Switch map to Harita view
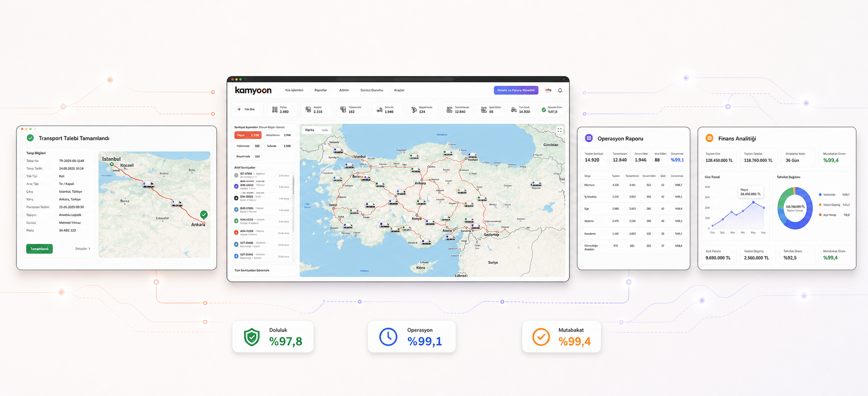868x396 pixels. [x=309, y=130]
